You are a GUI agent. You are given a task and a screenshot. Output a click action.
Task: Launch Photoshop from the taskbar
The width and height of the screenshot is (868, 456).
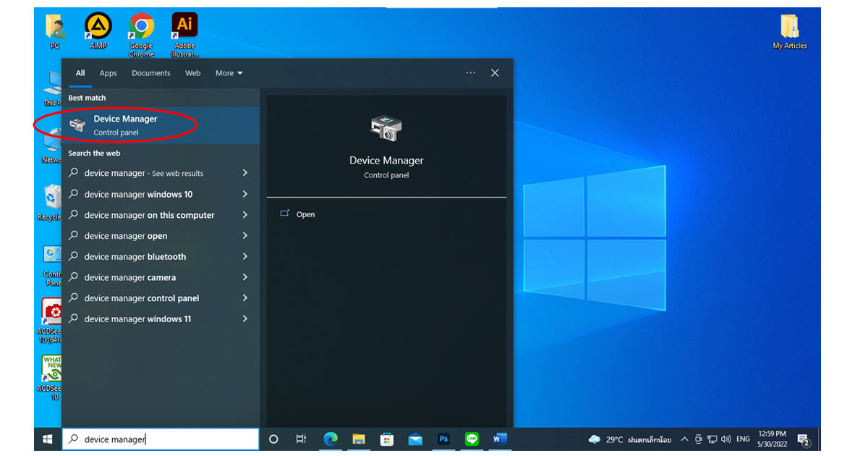point(443,439)
